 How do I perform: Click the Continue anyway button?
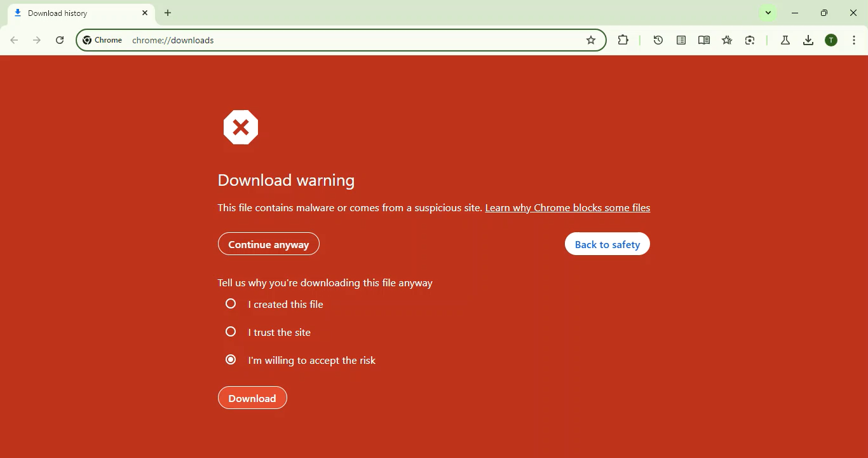[268, 244]
